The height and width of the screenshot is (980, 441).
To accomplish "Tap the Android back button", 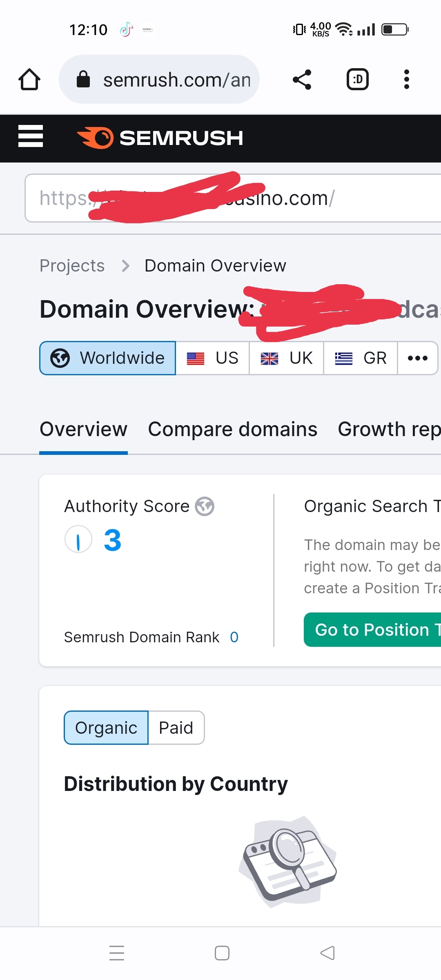I will point(327,953).
